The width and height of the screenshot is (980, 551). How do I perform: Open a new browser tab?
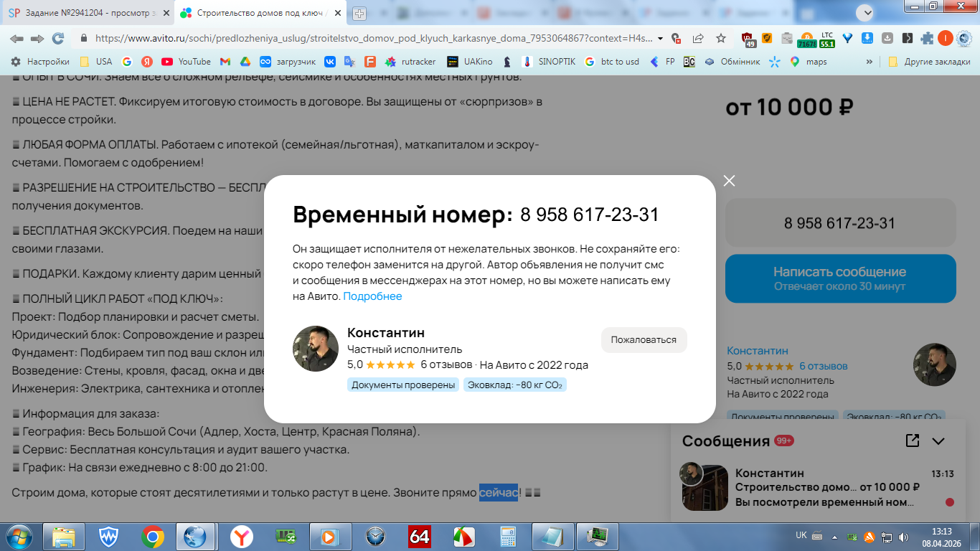coord(359,13)
